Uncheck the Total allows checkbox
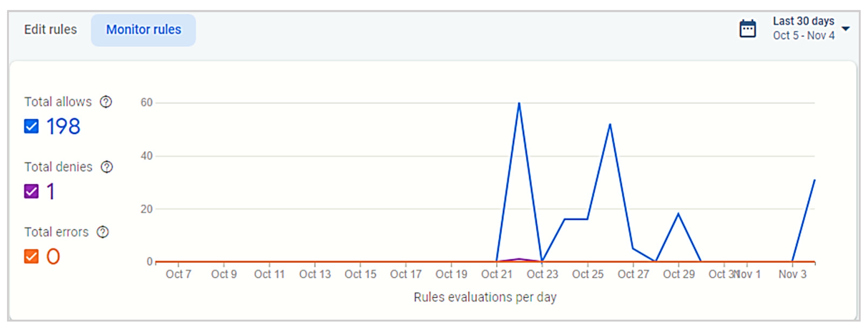This screenshot has height=331, width=868. [31, 127]
